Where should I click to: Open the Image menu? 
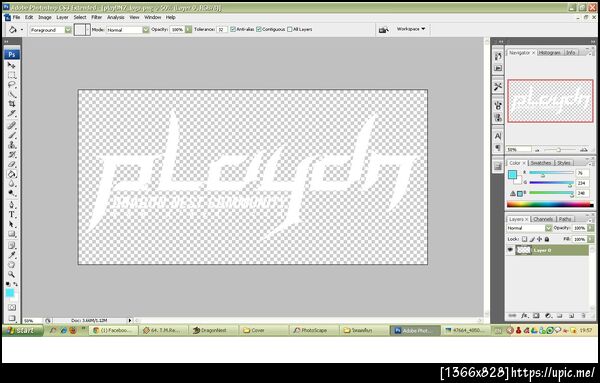click(44, 17)
